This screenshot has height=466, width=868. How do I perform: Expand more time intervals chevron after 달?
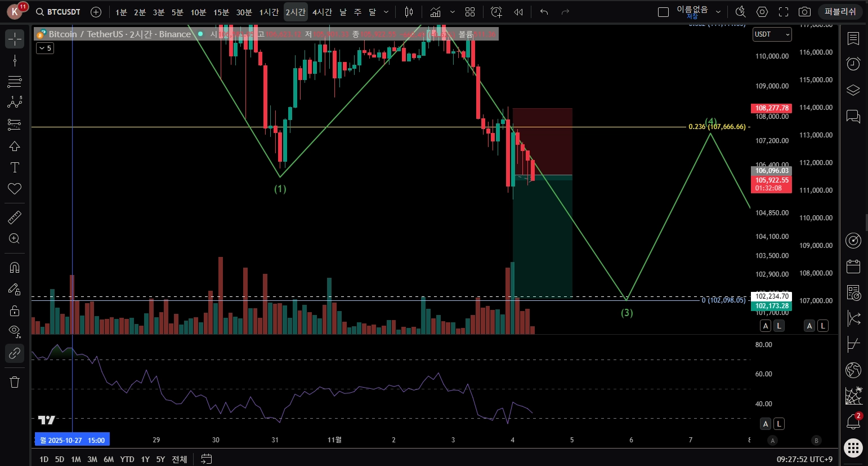pyautogui.click(x=386, y=12)
